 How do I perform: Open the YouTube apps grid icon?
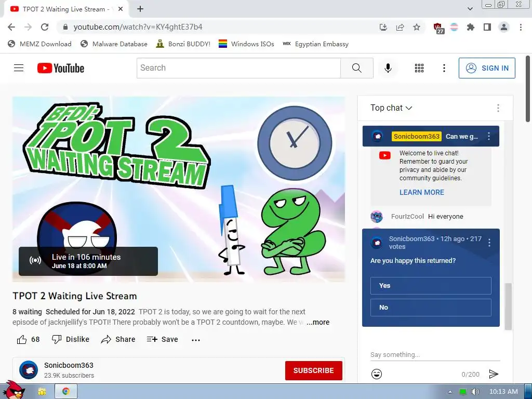[419, 68]
